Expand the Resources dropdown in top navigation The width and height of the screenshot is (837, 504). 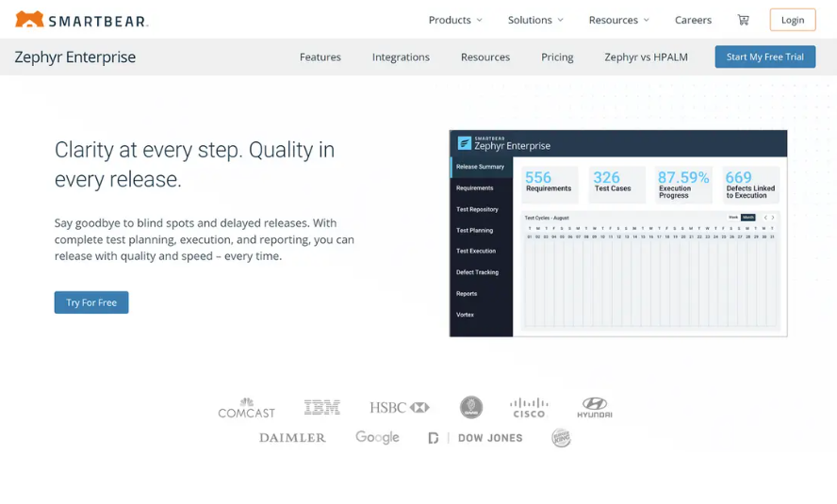click(619, 20)
